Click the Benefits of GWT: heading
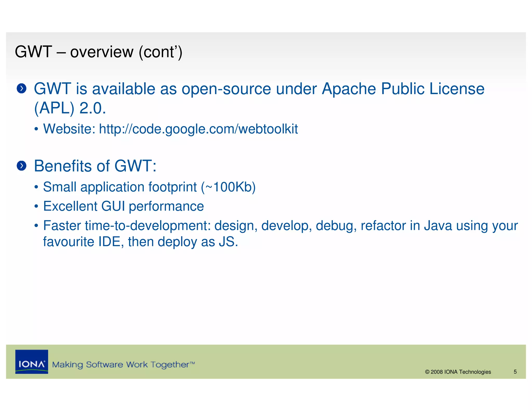The height and width of the screenshot is (411, 532). tap(95, 166)
